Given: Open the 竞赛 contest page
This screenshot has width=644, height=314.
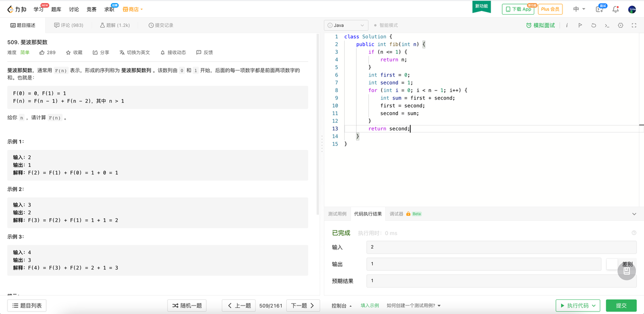Looking at the screenshot, I should point(92,9).
